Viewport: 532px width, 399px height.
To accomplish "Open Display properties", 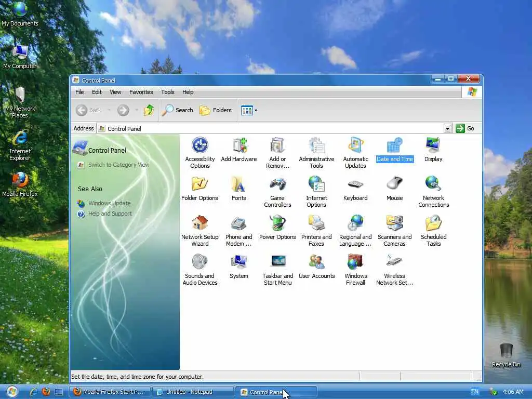I will [433, 150].
